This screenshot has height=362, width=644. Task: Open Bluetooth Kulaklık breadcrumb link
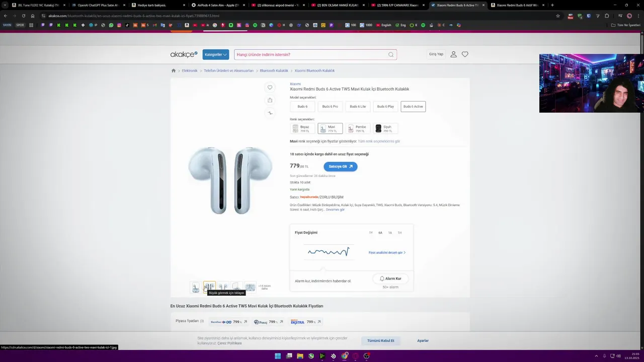coord(274,71)
